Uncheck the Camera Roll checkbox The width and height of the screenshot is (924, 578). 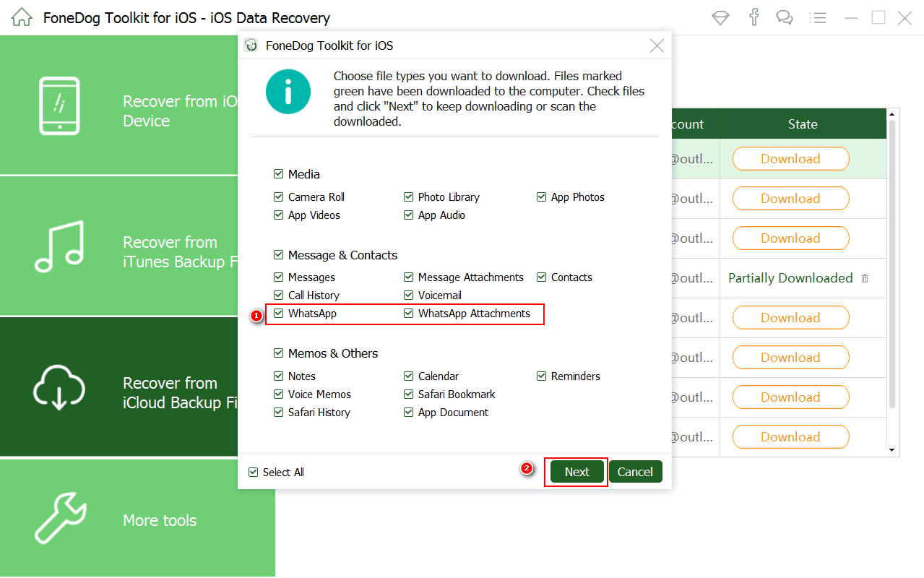pos(279,197)
